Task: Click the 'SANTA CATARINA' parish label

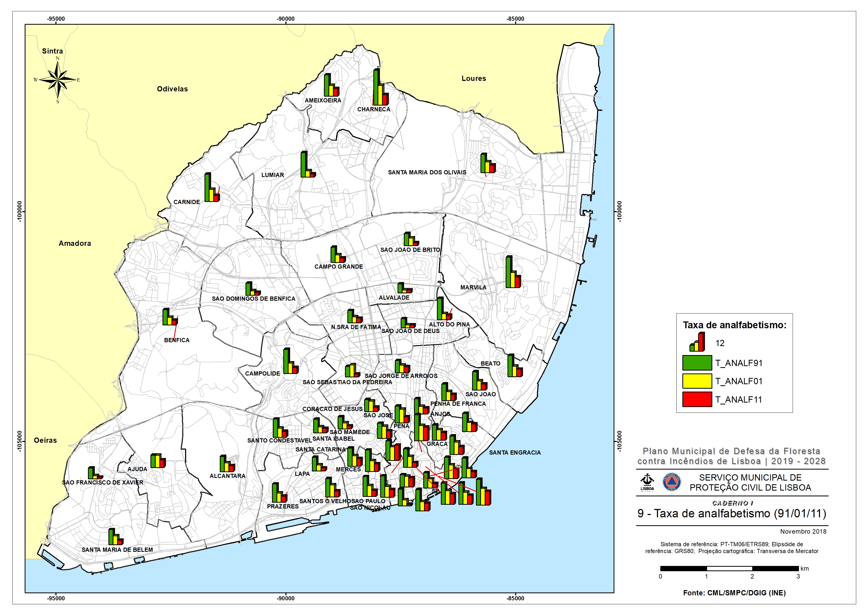Action: (x=321, y=450)
